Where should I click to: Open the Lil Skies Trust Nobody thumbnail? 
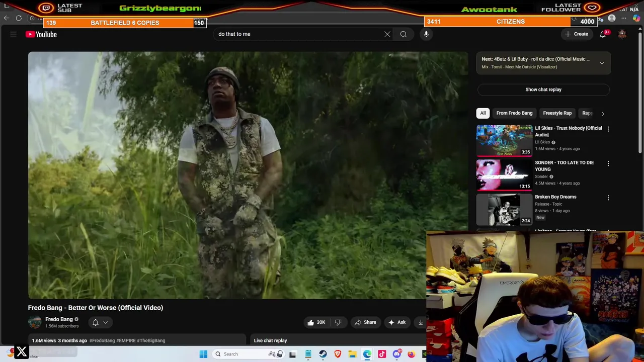click(504, 141)
